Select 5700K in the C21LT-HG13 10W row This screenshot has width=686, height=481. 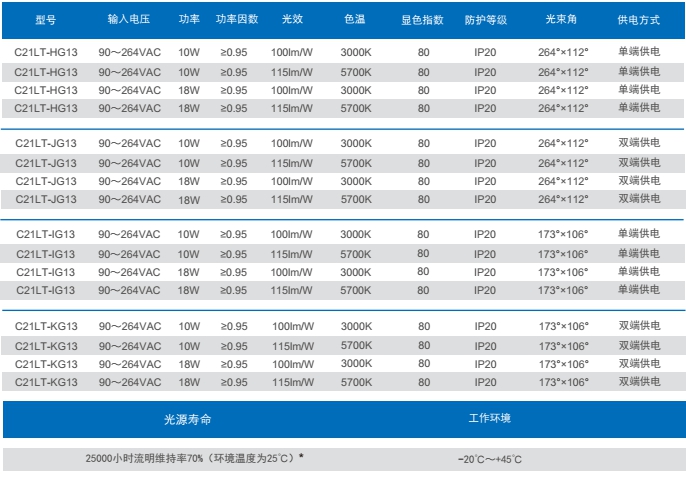pyautogui.click(x=356, y=72)
